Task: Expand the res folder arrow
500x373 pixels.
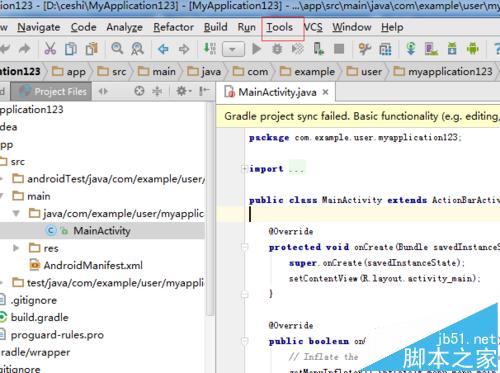Action: (16, 248)
